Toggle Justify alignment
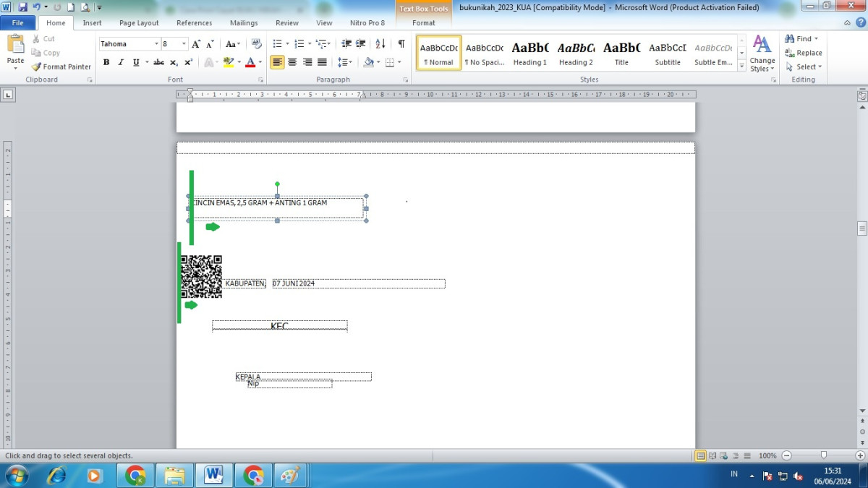Viewport: 868px width, 488px height. pos(322,62)
